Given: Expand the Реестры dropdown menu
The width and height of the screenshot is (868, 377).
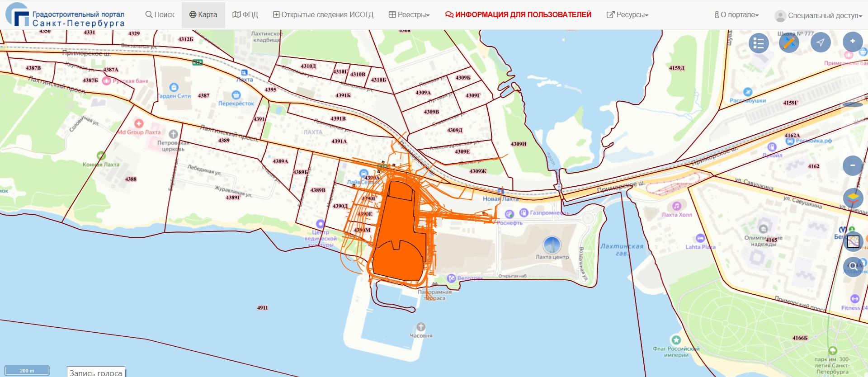Looking at the screenshot, I should pos(409,15).
